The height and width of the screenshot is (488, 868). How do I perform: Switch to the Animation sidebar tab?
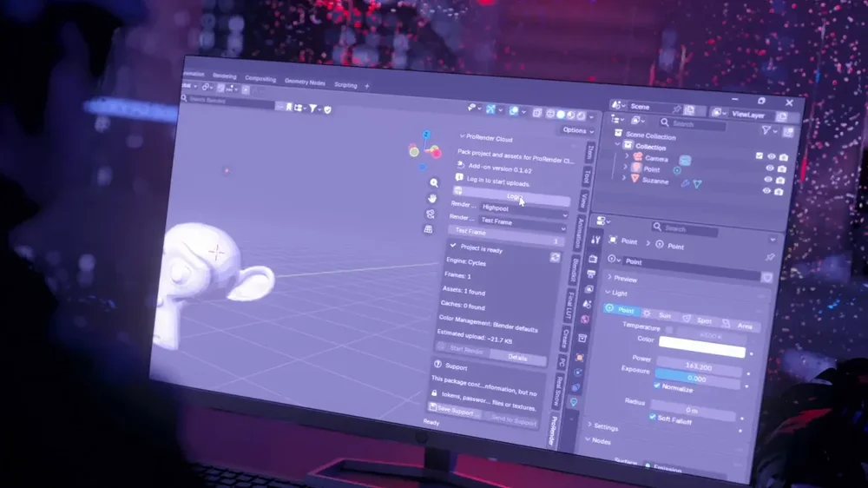tap(580, 233)
